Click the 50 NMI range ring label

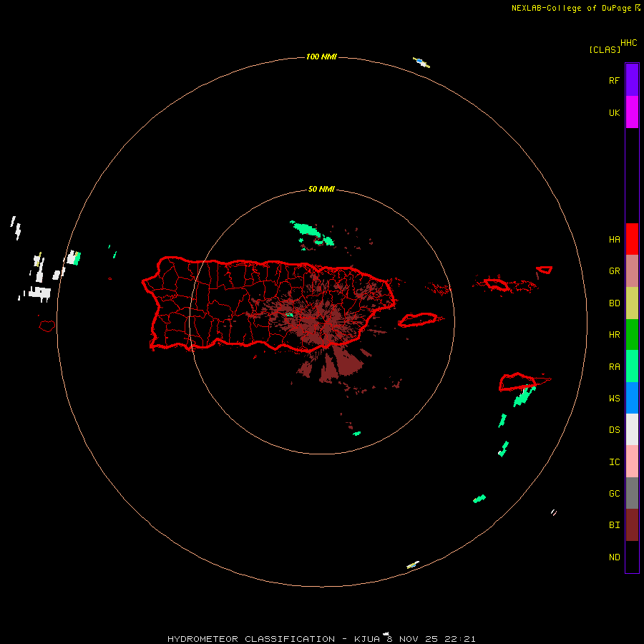tap(321, 189)
